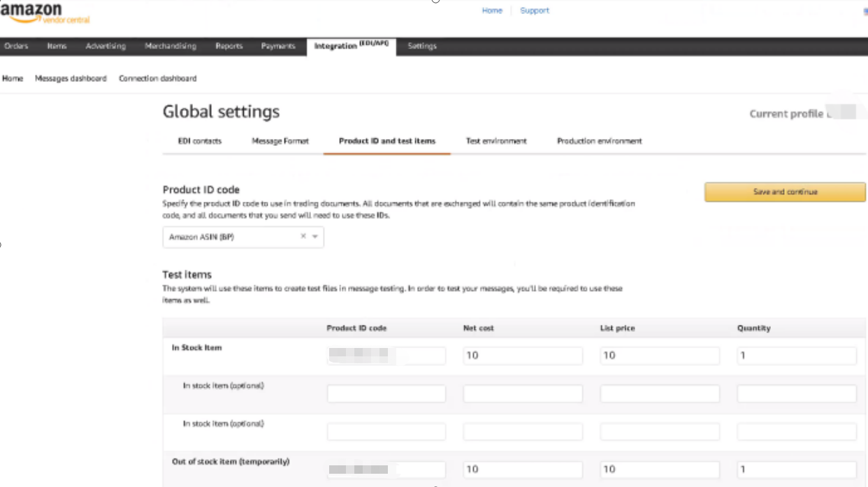
Task: Focus first optional in stock item Quantity field
Action: [x=797, y=393]
